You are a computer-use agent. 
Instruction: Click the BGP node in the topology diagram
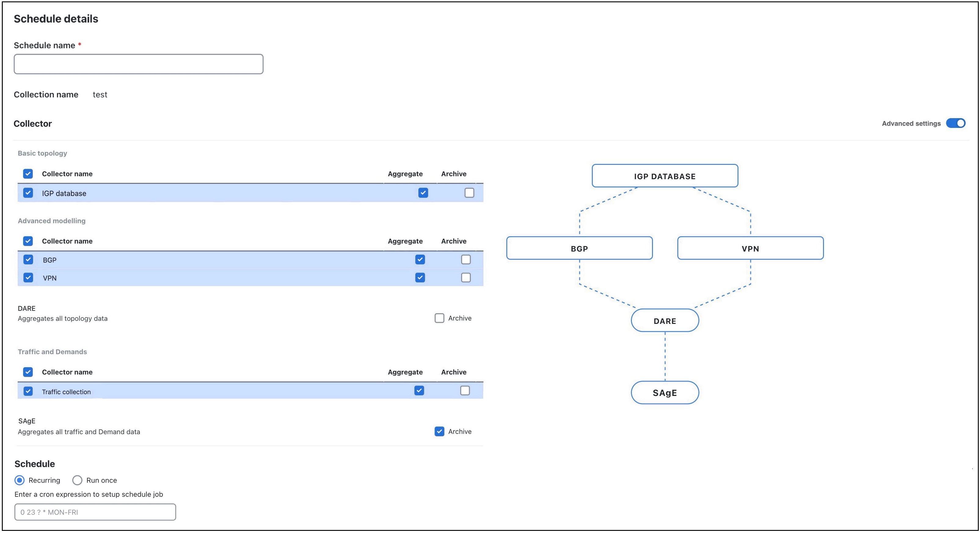[x=579, y=248]
